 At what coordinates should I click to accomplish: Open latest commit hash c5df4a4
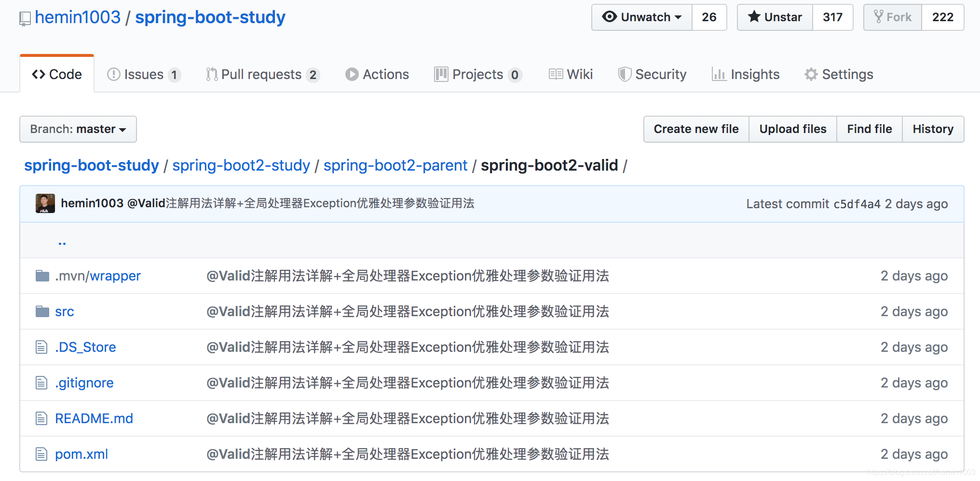(x=857, y=204)
